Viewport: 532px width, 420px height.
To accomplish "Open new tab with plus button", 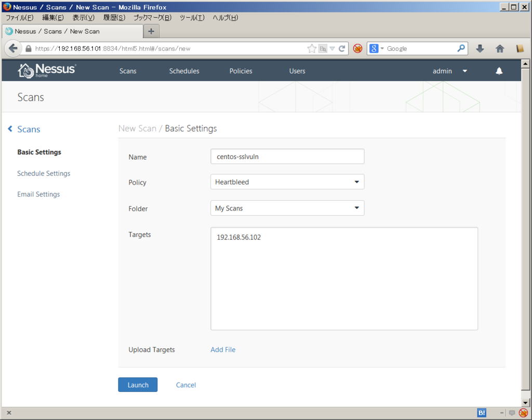I will click(x=151, y=31).
